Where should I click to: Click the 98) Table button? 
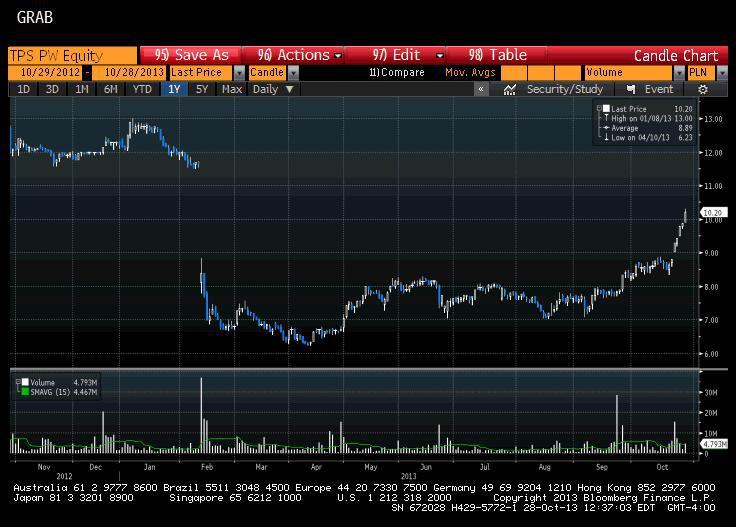(x=497, y=55)
